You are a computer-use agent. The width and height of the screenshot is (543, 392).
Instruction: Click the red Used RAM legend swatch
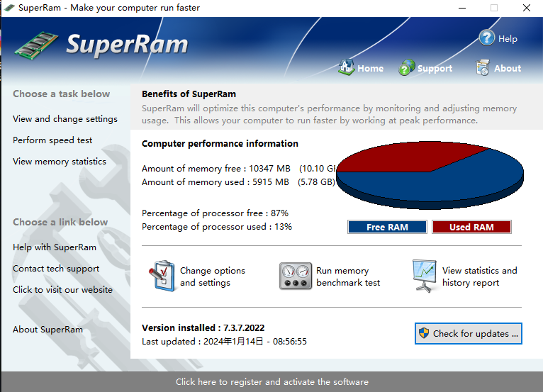[471, 227]
